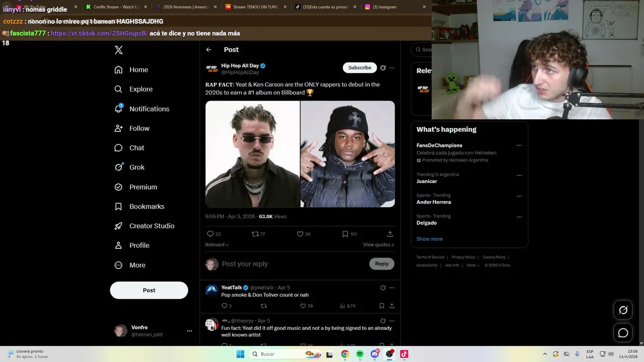This screenshot has width=644, height=362.
Task: Open Privacy Policy footer link
Action: click(x=463, y=257)
